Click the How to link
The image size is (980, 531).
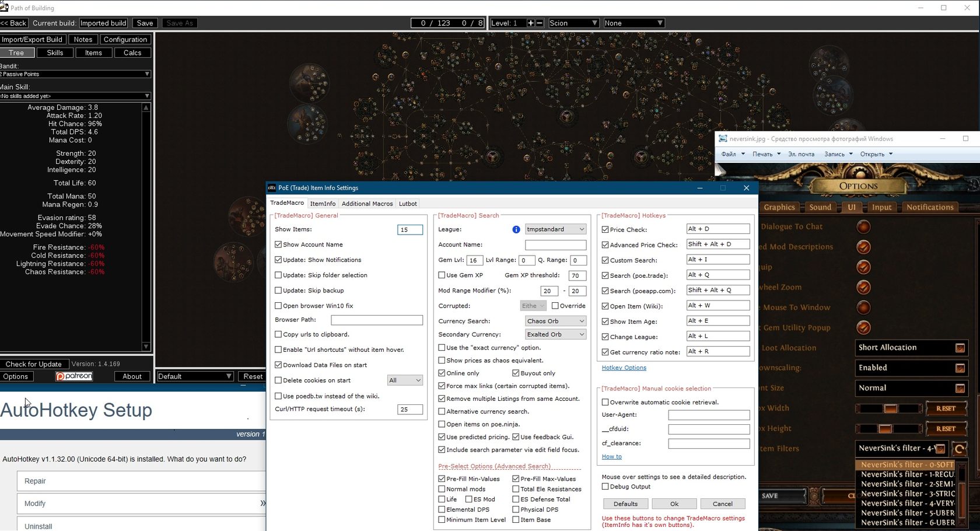tap(612, 457)
